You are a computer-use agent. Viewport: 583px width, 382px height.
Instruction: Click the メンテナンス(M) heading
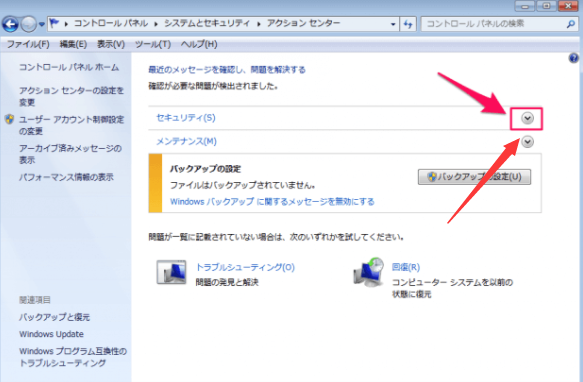(x=186, y=141)
